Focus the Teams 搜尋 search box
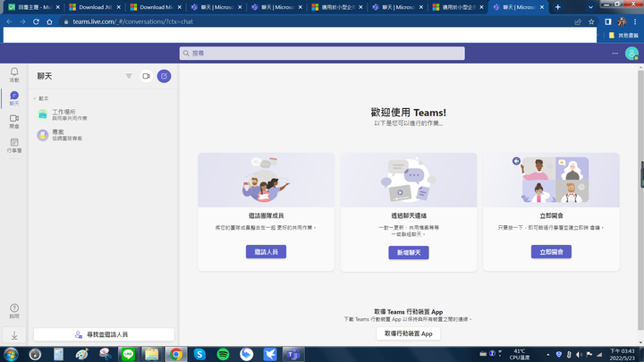This screenshot has width=644, height=362. 322,54
